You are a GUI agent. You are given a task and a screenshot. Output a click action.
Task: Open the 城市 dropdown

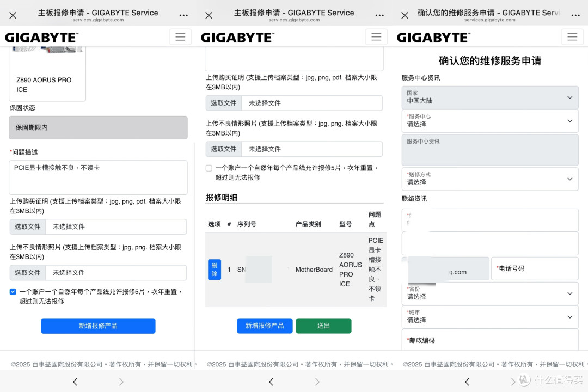pyautogui.click(x=490, y=317)
